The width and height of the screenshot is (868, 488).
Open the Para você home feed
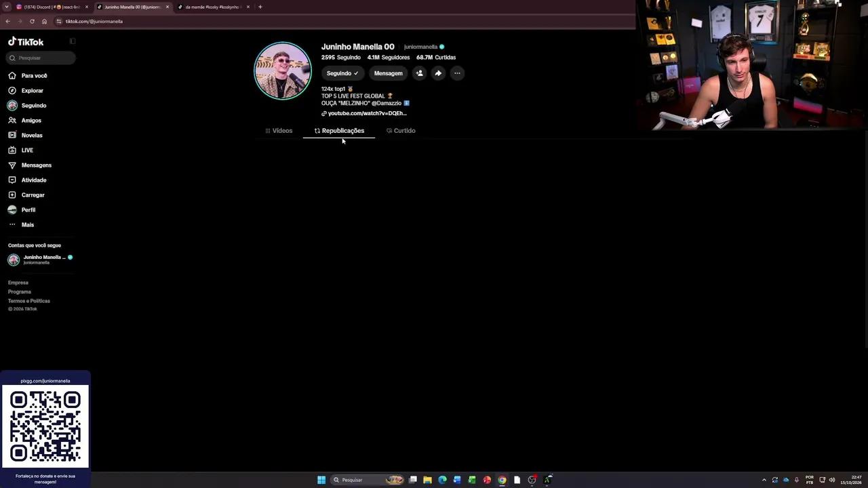(28, 75)
